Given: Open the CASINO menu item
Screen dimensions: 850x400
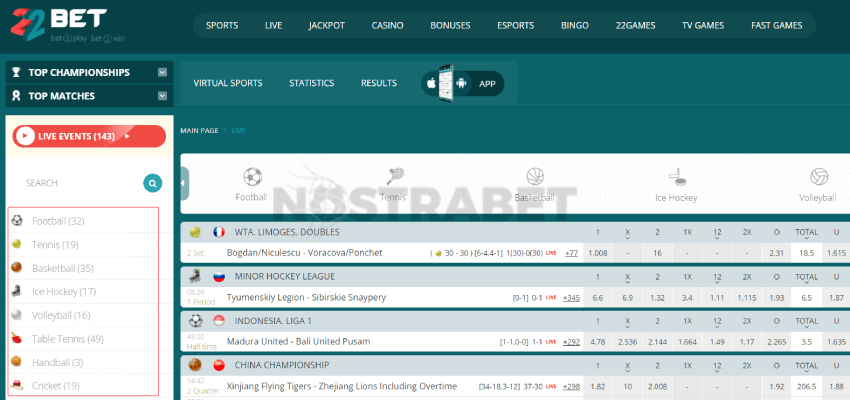Looking at the screenshot, I should (x=388, y=25).
